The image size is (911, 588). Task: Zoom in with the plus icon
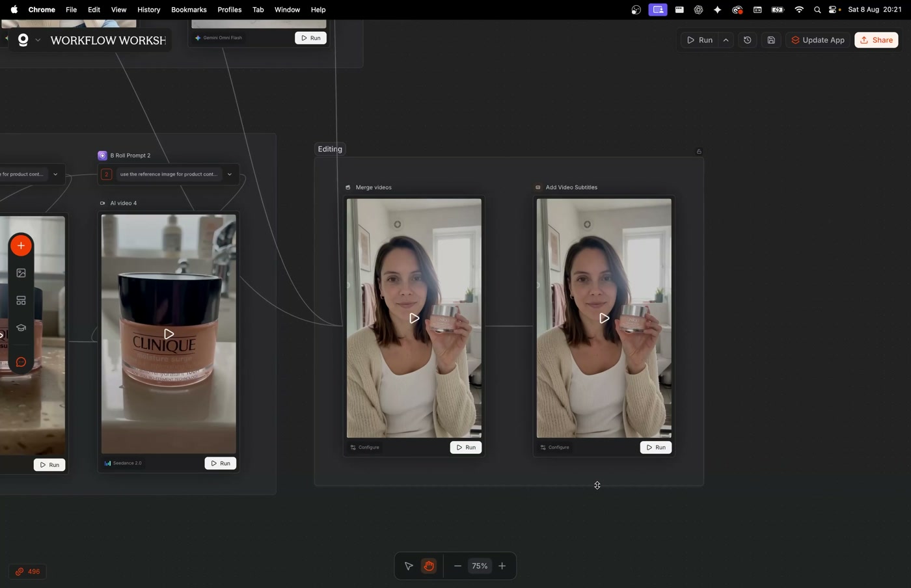click(x=502, y=566)
